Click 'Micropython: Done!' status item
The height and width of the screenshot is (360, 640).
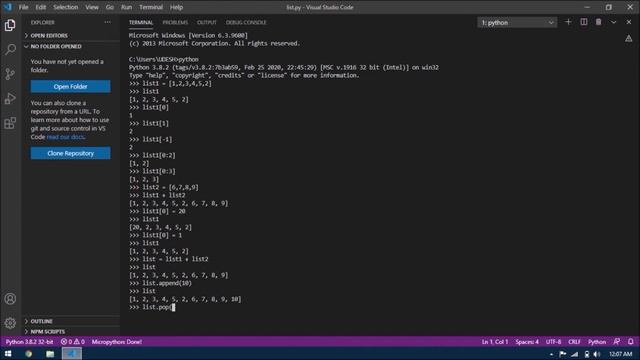(x=117, y=342)
